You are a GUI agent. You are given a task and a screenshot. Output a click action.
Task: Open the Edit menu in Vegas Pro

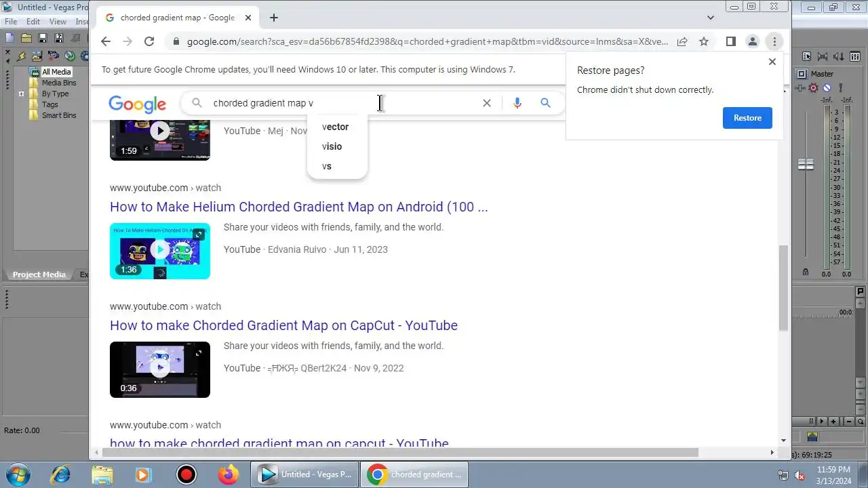pyautogui.click(x=33, y=22)
